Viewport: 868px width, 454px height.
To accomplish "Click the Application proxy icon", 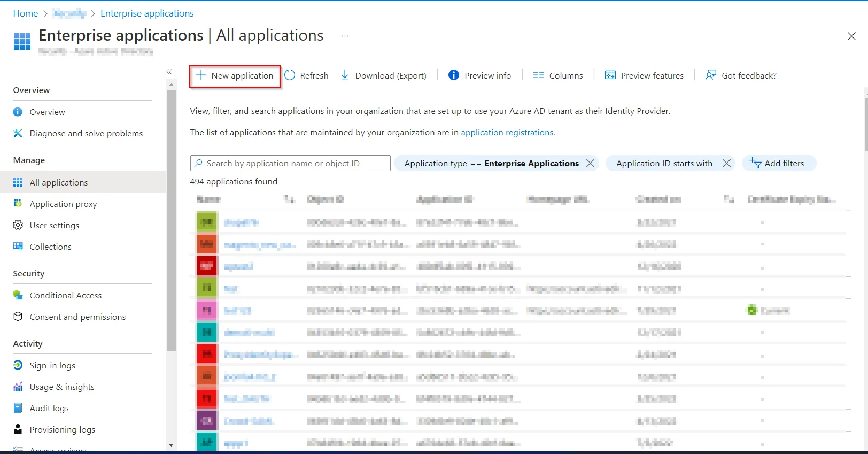I will 18,204.
